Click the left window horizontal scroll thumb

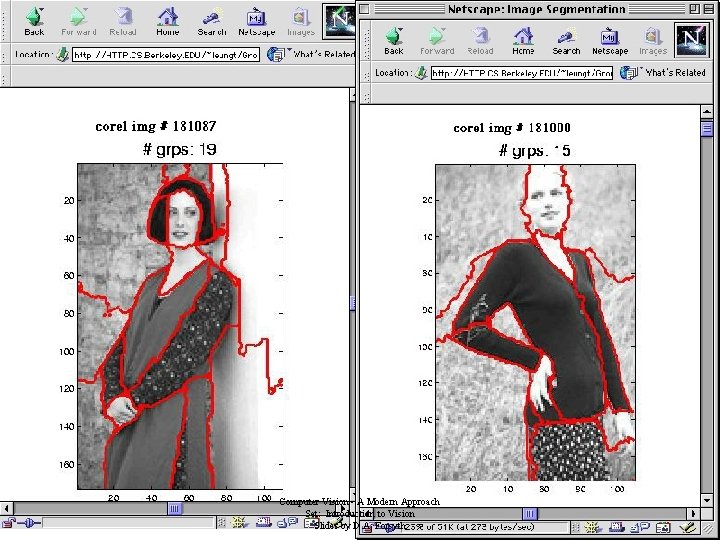[174, 508]
